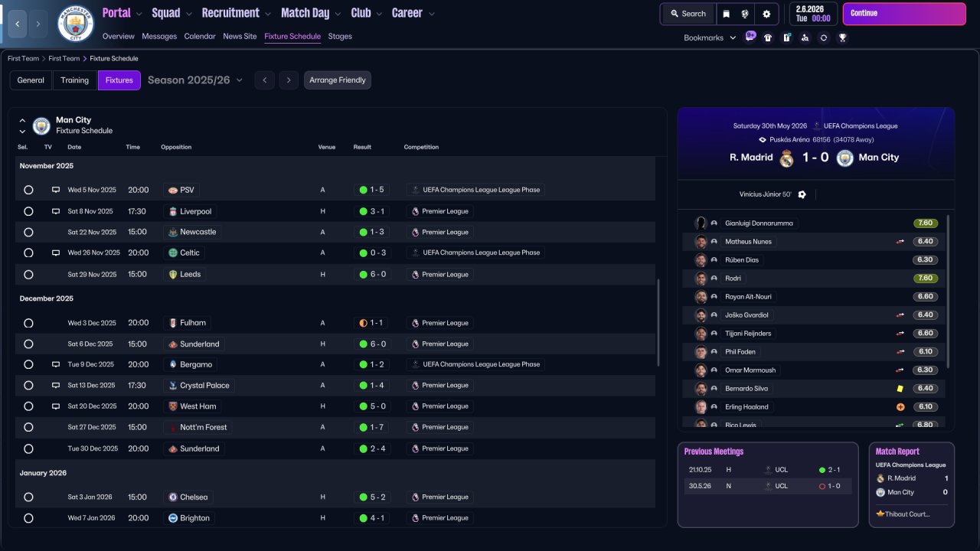This screenshot has width=980, height=551.
Task: Click the Man City crest in match panel
Action: pos(844,158)
